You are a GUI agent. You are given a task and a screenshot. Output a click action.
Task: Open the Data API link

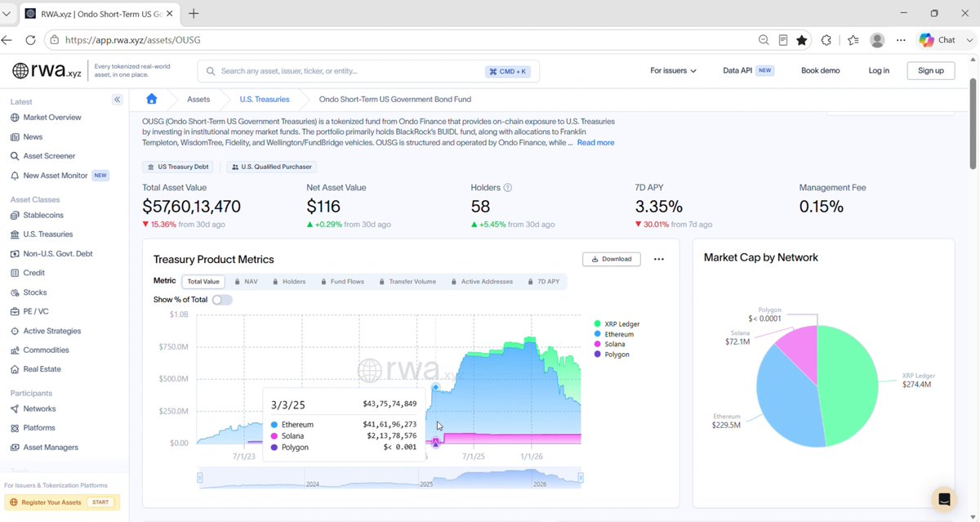(747, 71)
